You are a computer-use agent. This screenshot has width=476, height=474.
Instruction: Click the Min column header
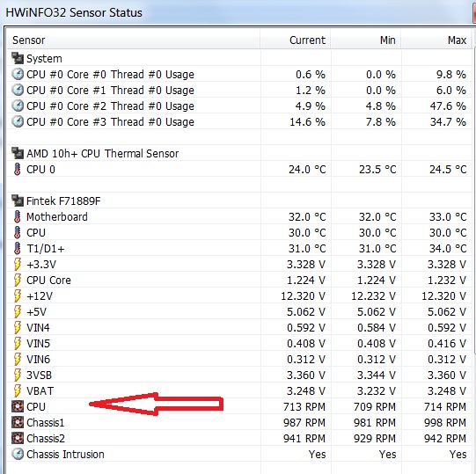tap(366, 40)
